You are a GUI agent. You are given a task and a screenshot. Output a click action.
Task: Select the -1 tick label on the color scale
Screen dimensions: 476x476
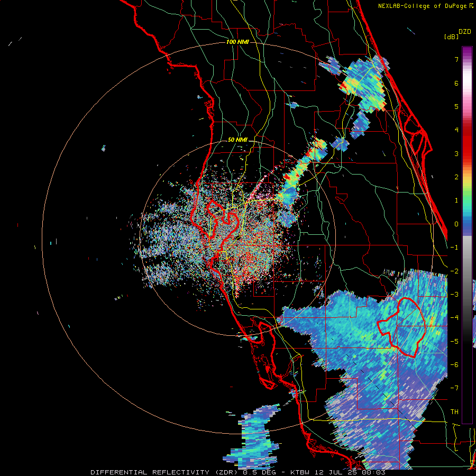click(454, 248)
